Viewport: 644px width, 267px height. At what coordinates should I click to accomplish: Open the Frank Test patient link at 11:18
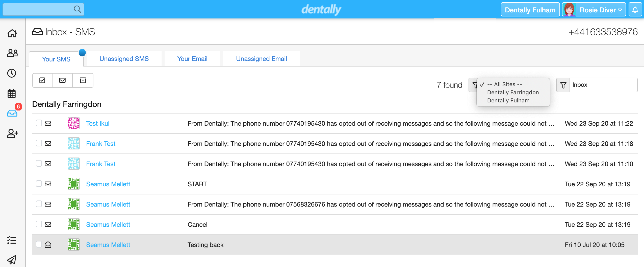(101, 144)
